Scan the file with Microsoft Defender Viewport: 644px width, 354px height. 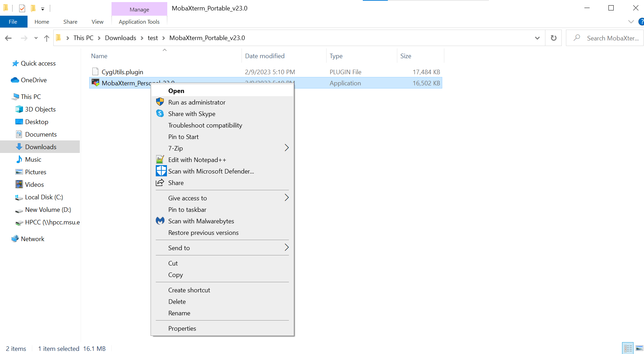click(211, 171)
